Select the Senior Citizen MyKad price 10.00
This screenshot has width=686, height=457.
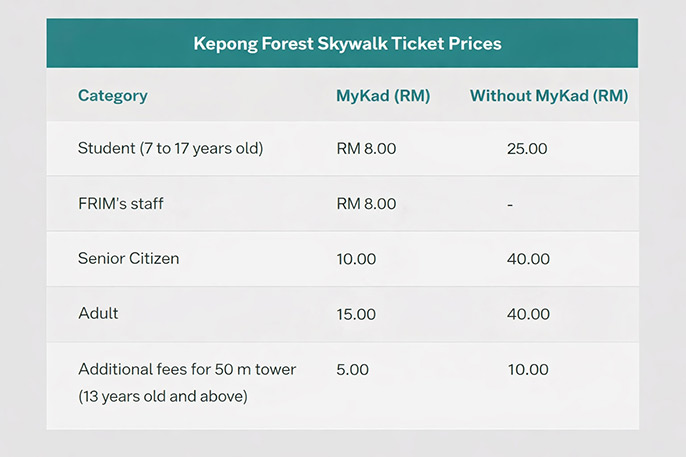pyautogui.click(x=356, y=259)
